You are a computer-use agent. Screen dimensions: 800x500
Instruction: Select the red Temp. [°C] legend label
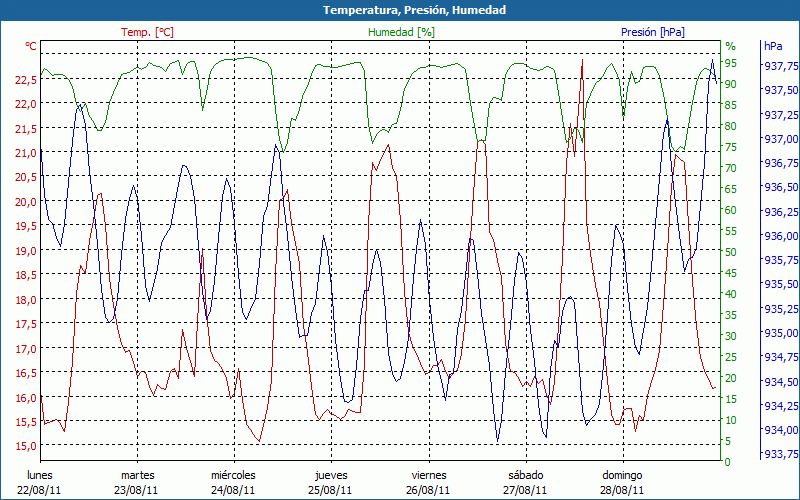coord(147,32)
